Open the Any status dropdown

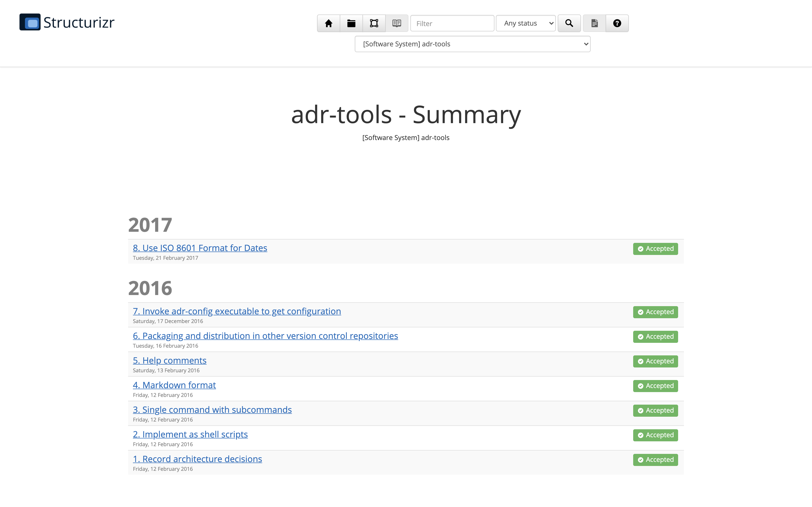pos(525,23)
